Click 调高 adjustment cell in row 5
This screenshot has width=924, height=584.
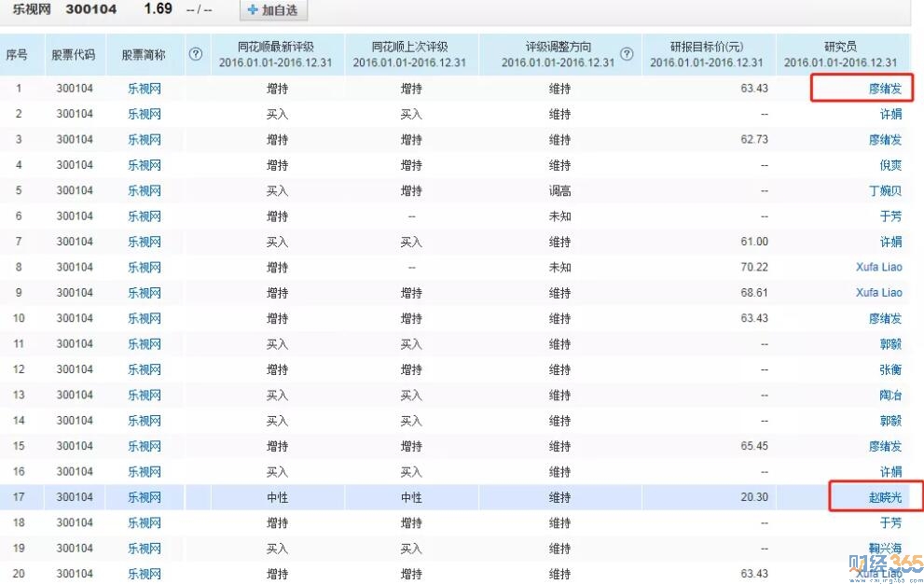tap(559, 190)
